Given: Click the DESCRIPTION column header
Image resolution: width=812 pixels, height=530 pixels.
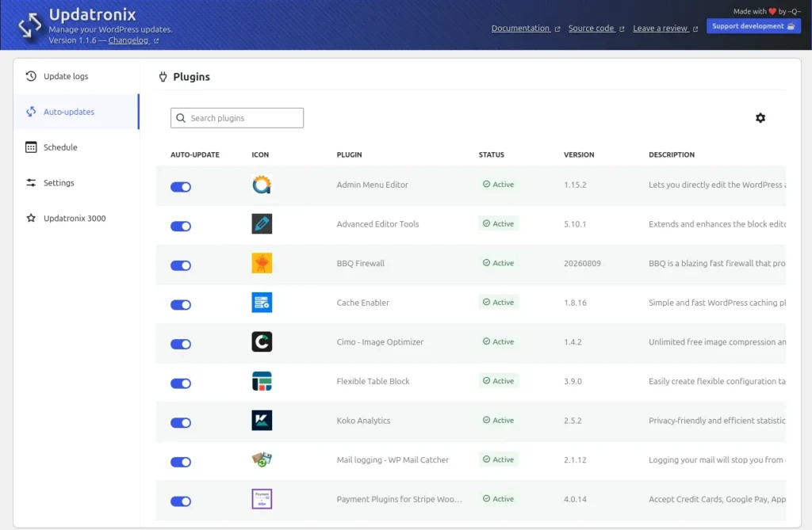Looking at the screenshot, I should (x=672, y=154).
